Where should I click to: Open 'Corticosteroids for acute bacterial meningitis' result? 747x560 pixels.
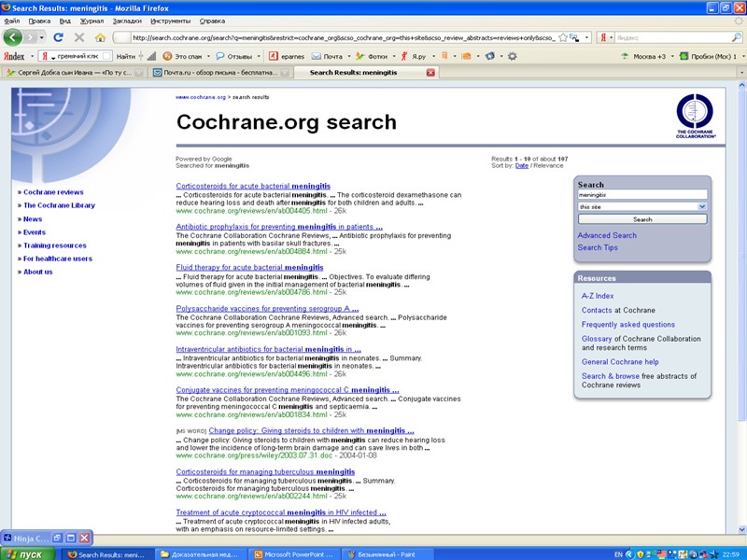253,186
